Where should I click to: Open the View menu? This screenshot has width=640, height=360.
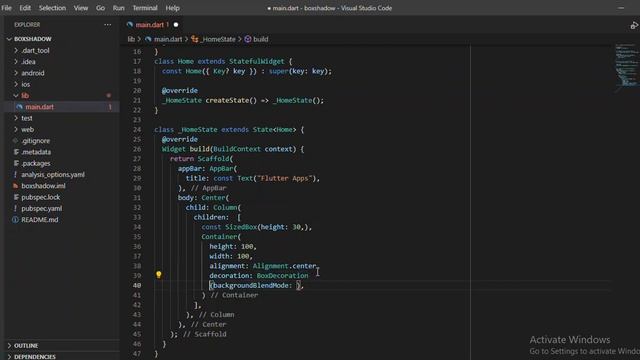pos(80,8)
